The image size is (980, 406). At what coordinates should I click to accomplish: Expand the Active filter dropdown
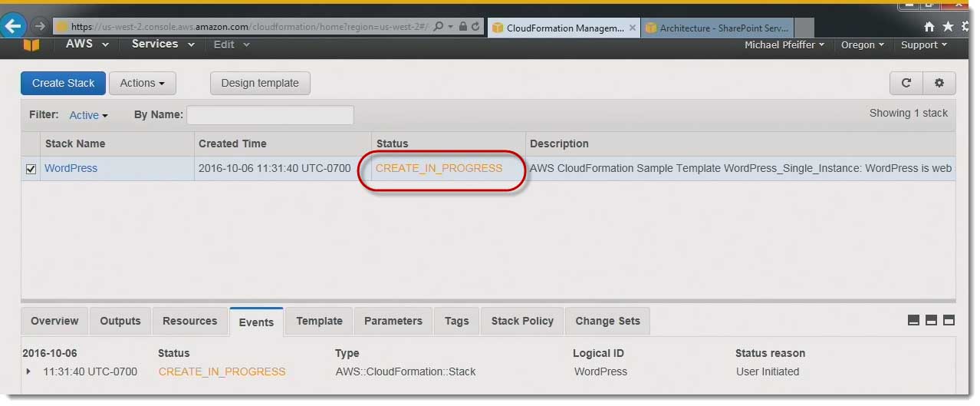click(x=88, y=115)
